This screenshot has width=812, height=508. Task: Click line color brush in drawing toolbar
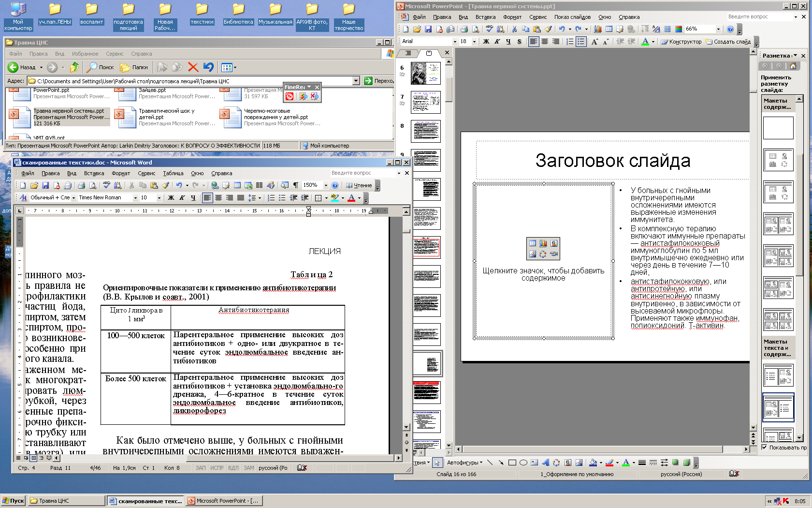click(609, 463)
